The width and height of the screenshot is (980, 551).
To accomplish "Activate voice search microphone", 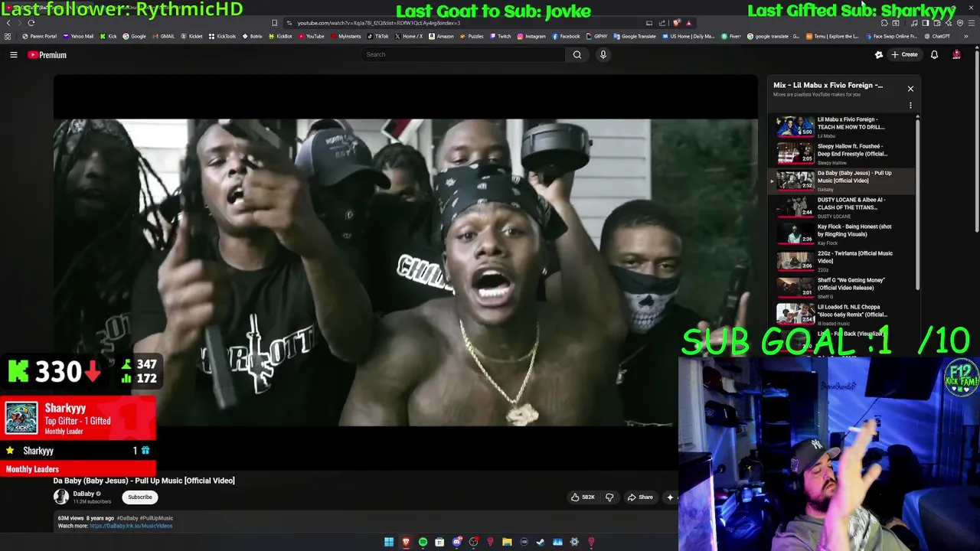I will click(603, 54).
